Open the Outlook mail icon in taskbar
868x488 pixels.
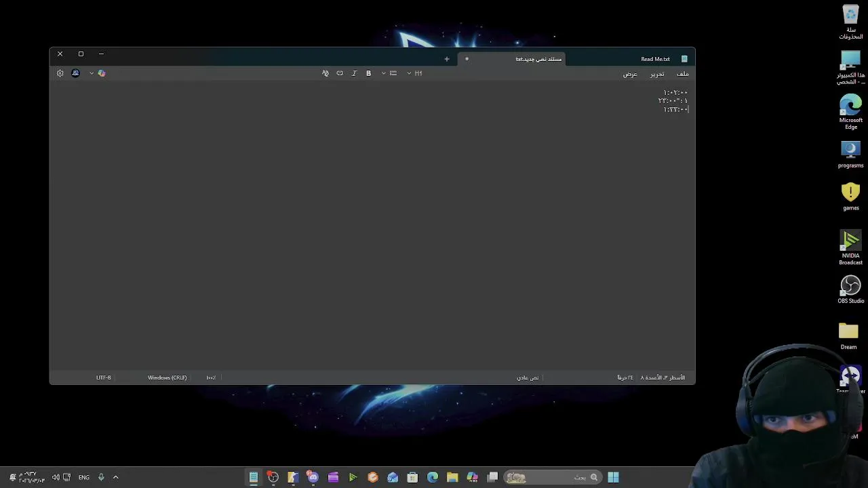[393, 477]
